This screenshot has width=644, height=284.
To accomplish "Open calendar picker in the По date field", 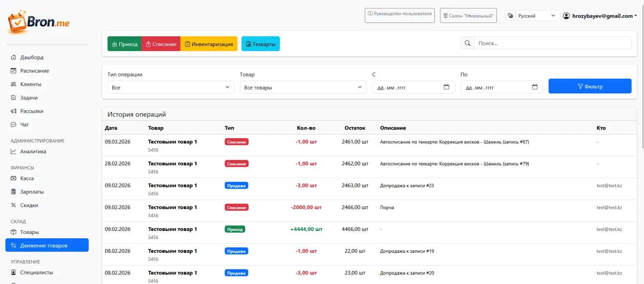I will coord(535,87).
